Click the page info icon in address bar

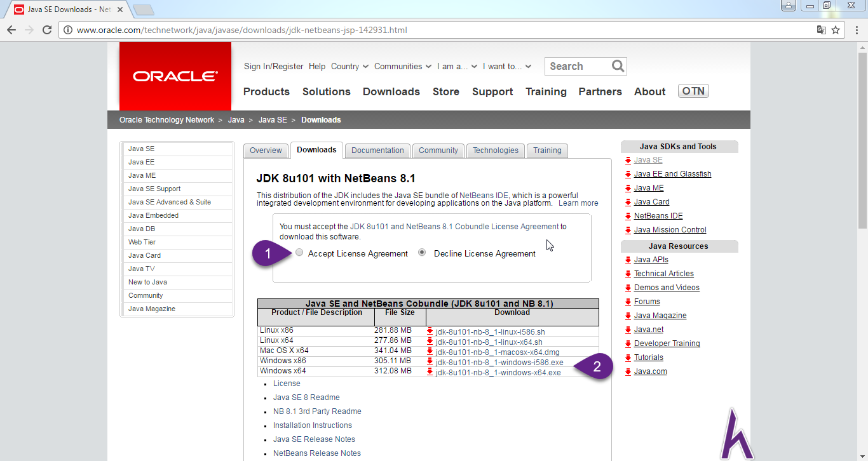(68, 30)
